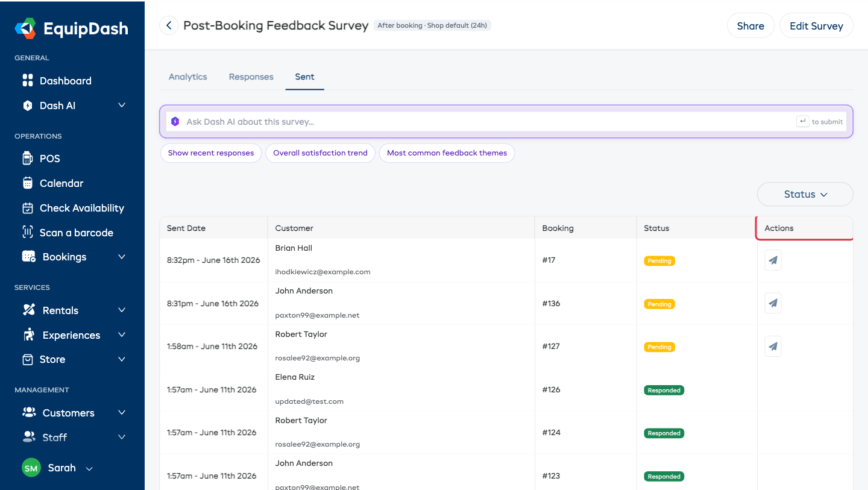Screen dimensions: 868x490
Task: Click the Edit Survey button
Action: point(816,25)
